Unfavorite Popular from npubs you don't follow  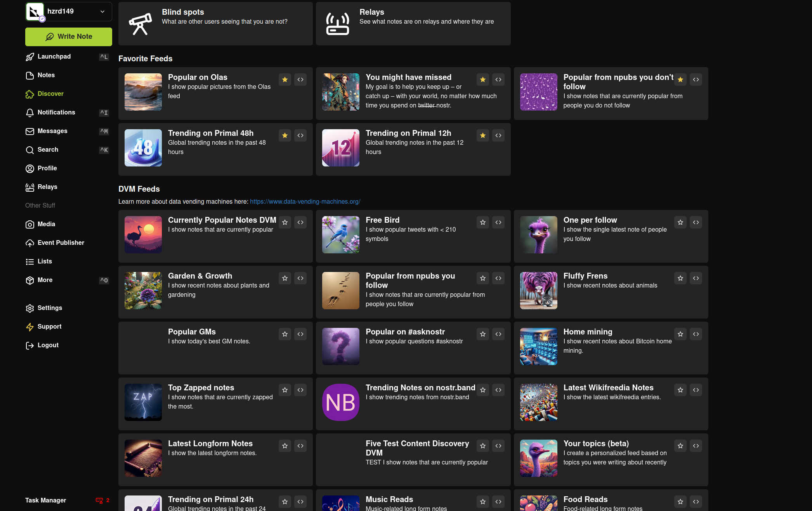tap(680, 80)
